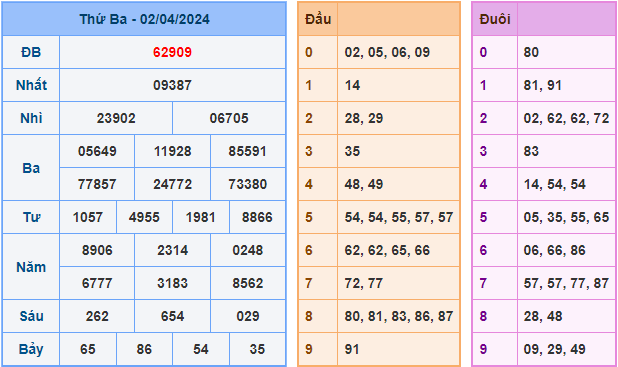Click second prize number 23902
Viewport: 618px width, 367px height.
[116, 118]
